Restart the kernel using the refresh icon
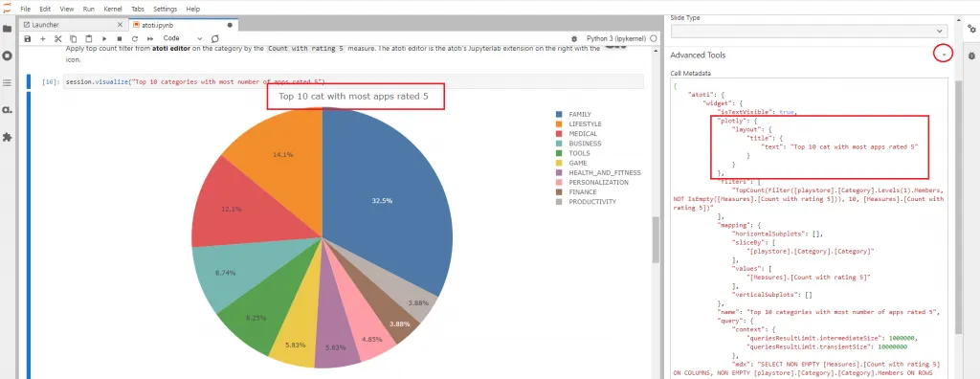The width and height of the screenshot is (980, 379). pos(134,39)
